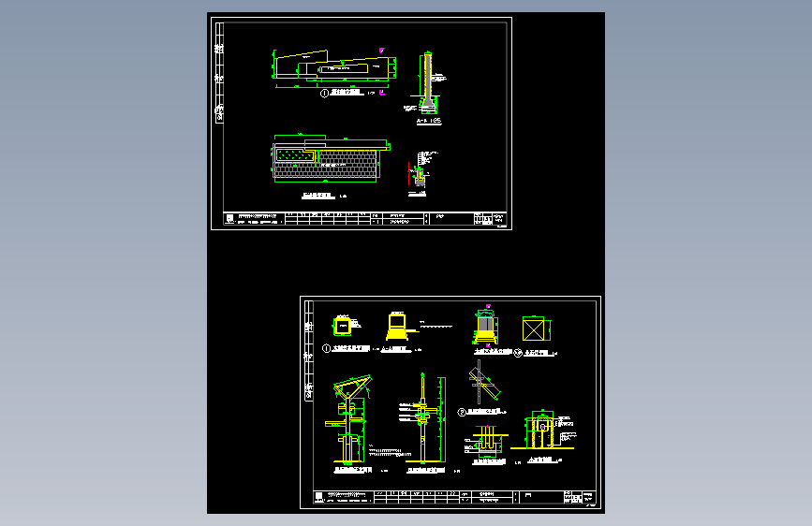Click the circled 1 marker under the upper elevation
The image size is (812, 526).
pyautogui.click(x=324, y=94)
